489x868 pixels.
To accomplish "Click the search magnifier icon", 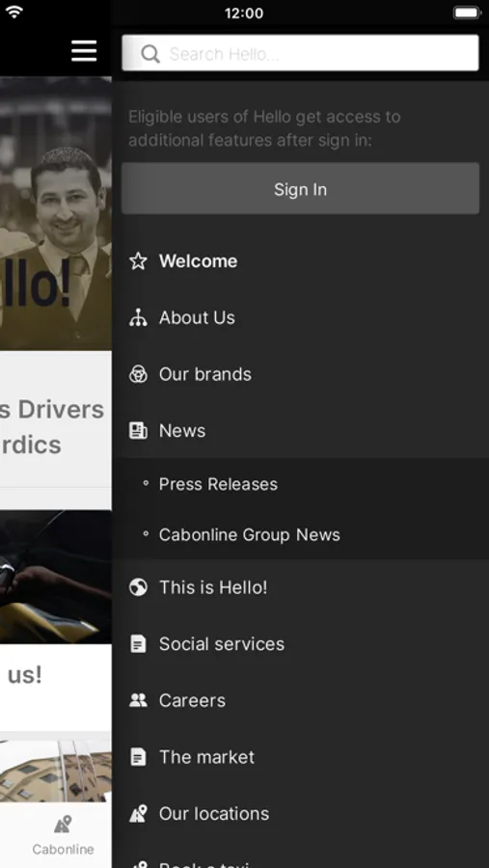I will pyautogui.click(x=150, y=54).
